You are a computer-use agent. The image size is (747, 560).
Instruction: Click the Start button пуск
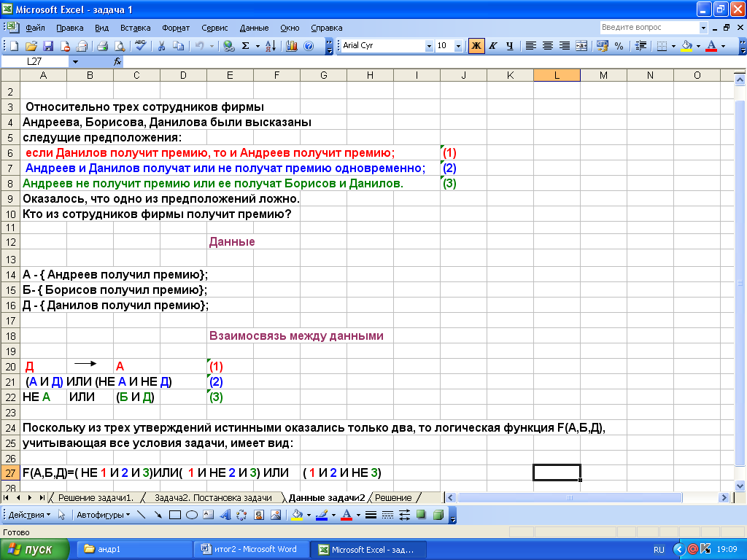click(34, 549)
